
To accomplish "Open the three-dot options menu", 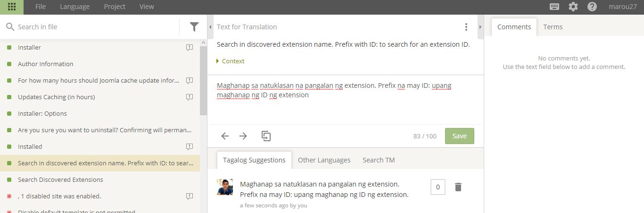I will 466,27.
